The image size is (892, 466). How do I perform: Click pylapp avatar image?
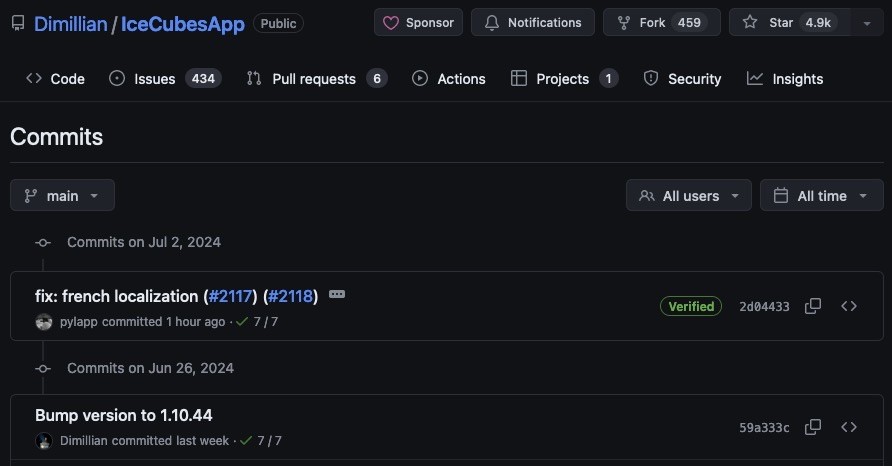44,322
